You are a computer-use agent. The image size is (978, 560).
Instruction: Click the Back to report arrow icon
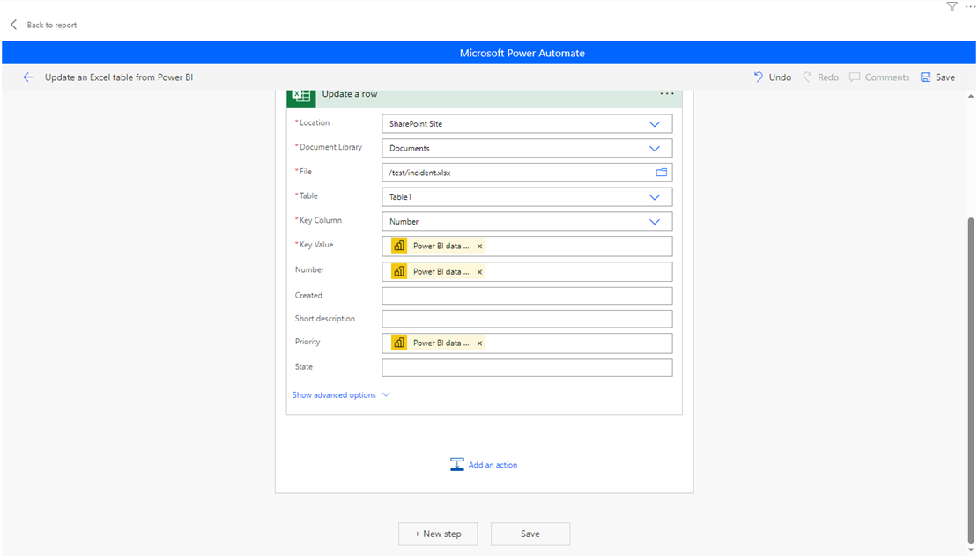coord(14,25)
